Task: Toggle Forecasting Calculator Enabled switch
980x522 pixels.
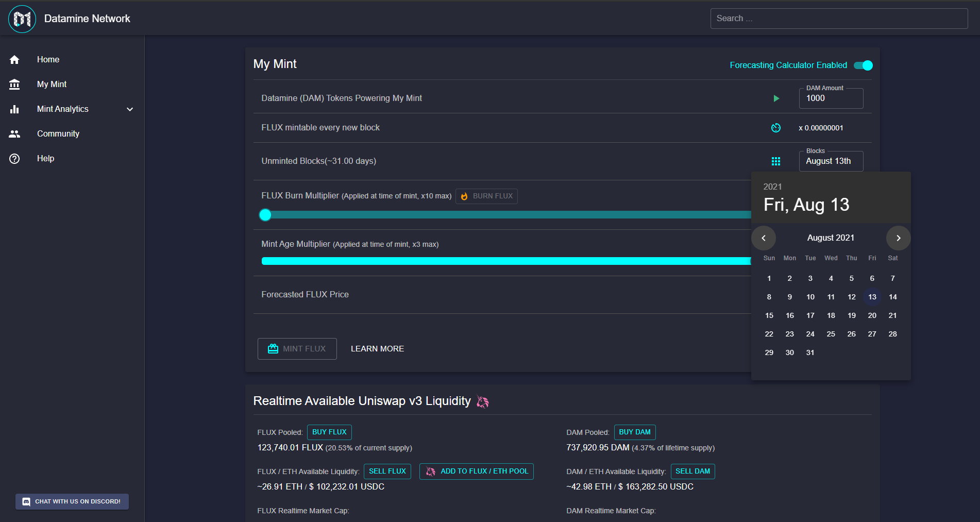Action: (x=863, y=65)
